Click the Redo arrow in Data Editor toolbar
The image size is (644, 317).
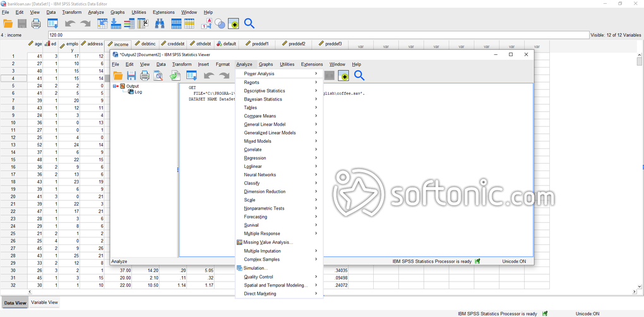point(85,24)
